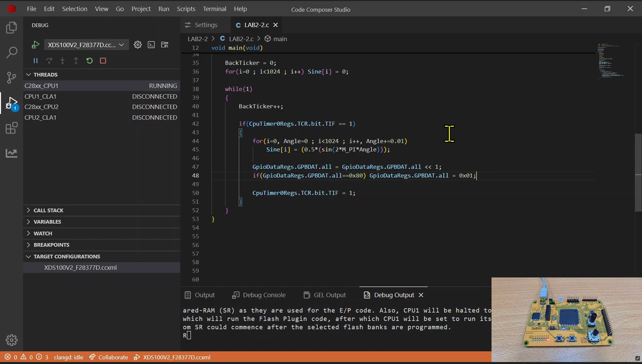Switch to the Settings editor tab
This screenshot has height=364, width=642.
(201, 25)
